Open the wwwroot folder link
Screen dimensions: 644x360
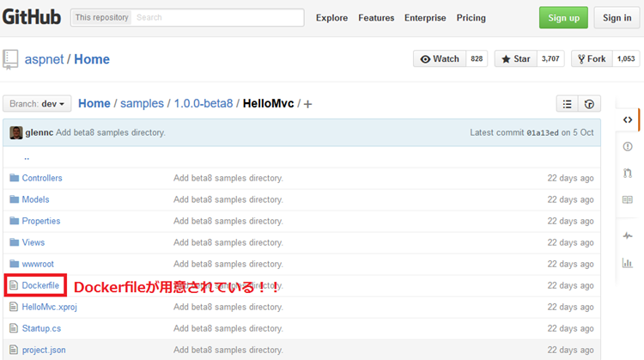pyautogui.click(x=38, y=264)
